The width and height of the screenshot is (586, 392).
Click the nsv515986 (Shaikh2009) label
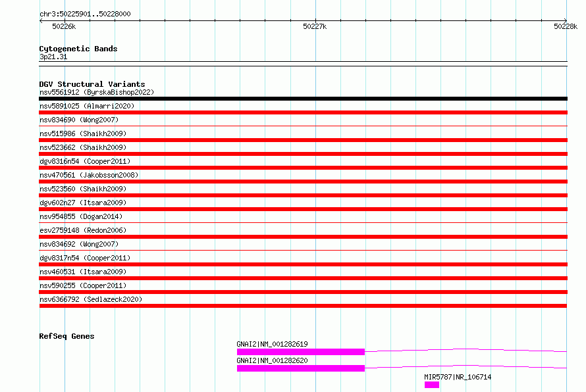point(83,134)
